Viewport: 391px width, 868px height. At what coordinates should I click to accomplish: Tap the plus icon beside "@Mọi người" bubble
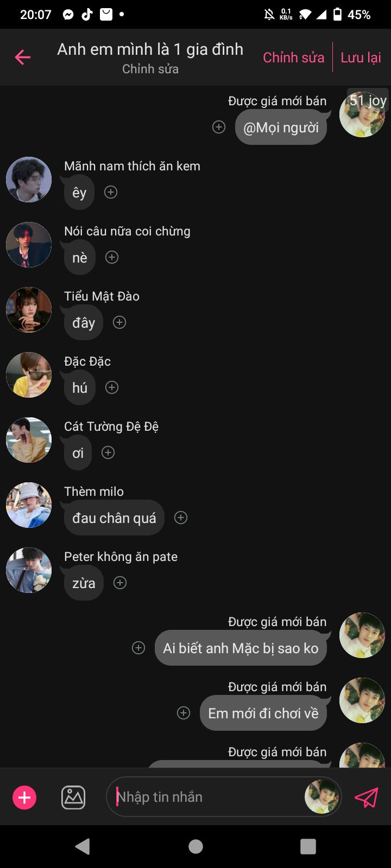tap(219, 127)
